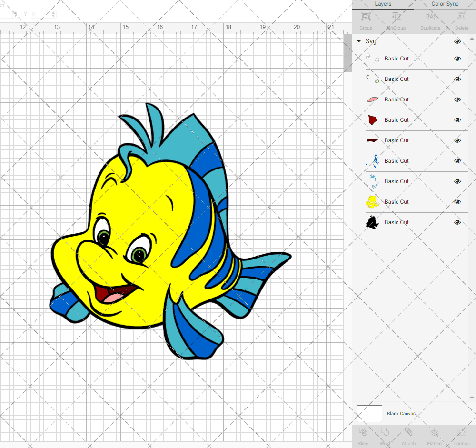The width and height of the screenshot is (476, 448).
Task: Click the Blank Canvas label
Action: [x=401, y=414]
